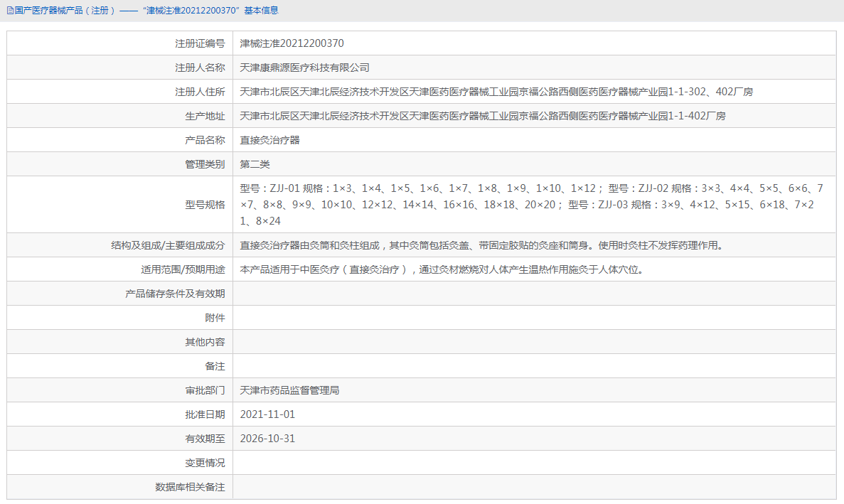The width and height of the screenshot is (844, 504).
Task: Click the label 适用范围/预期用途
Action: point(183,270)
